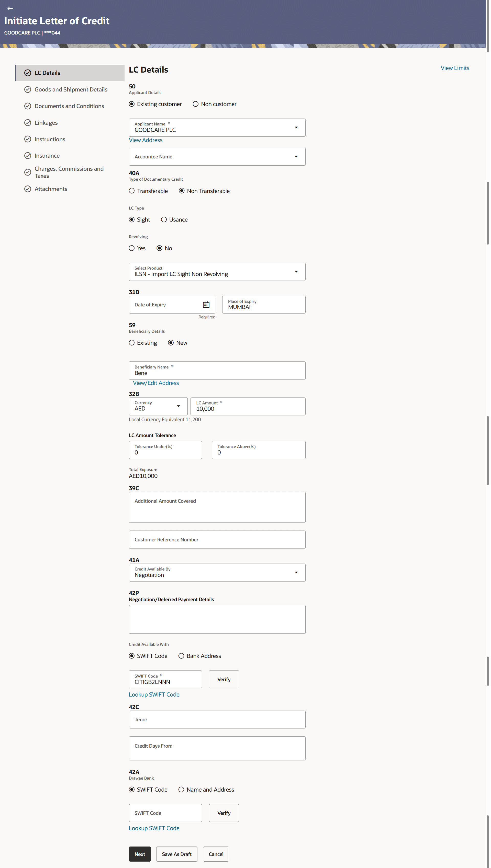
Task: Click the Instructions step checkmark icon
Action: [28, 139]
